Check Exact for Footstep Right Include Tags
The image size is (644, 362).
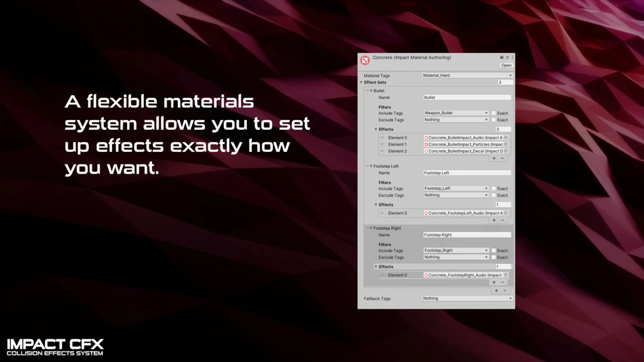pyautogui.click(x=494, y=250)
